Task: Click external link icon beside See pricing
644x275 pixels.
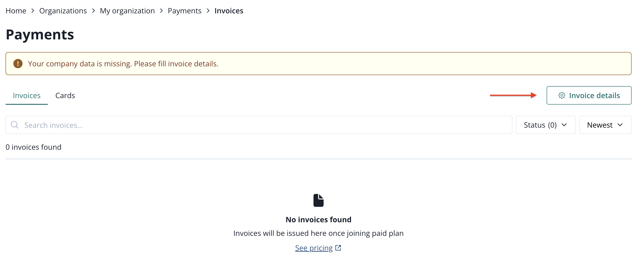Action: (x=338, y=248)
